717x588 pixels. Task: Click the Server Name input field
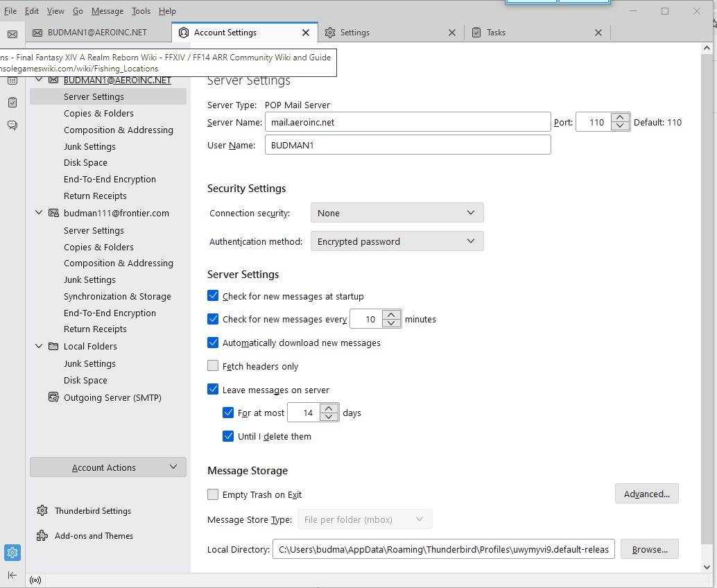click(408, 122)
